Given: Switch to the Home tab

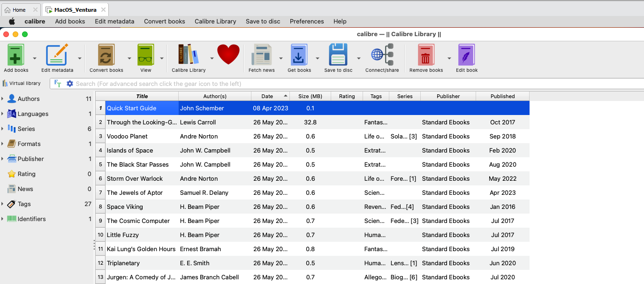Looking at the screenshot, I should coord(19,10).
